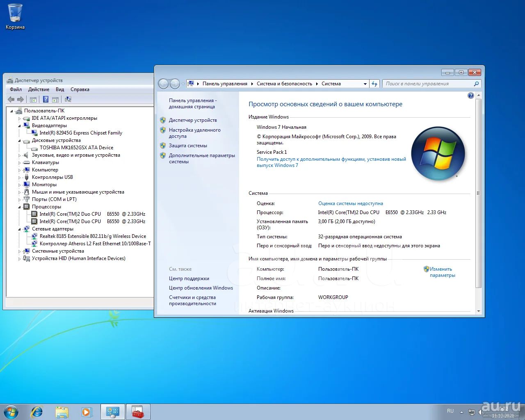Open the recent pages dropdown next to nav buttons
Image resolution: width=525 pixels, height=420 pixels.
click(183, 84)
